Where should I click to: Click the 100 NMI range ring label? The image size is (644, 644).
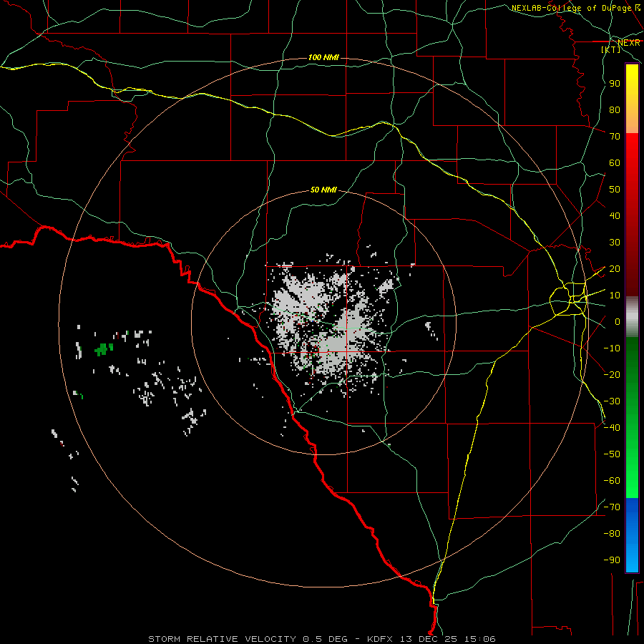coord(323,57)
